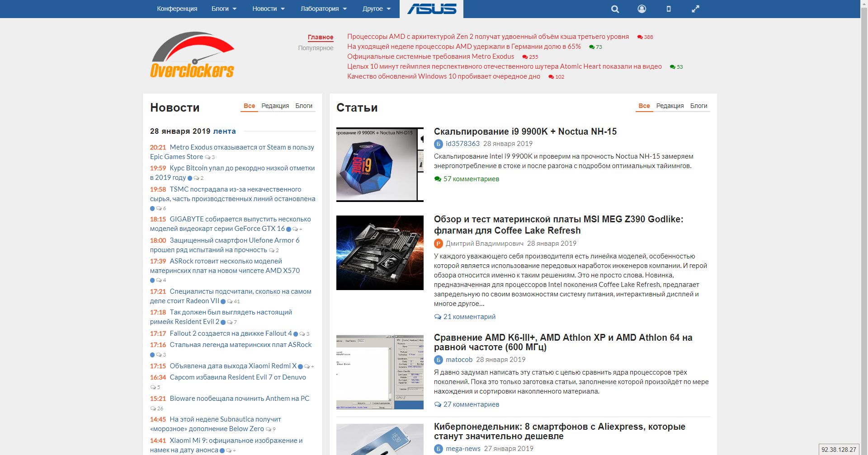The height and width of the screenshot is (455, 868).
Task: Open the 388 comments bubble for Zen 2 headline
Action: (x=645, y=37)
